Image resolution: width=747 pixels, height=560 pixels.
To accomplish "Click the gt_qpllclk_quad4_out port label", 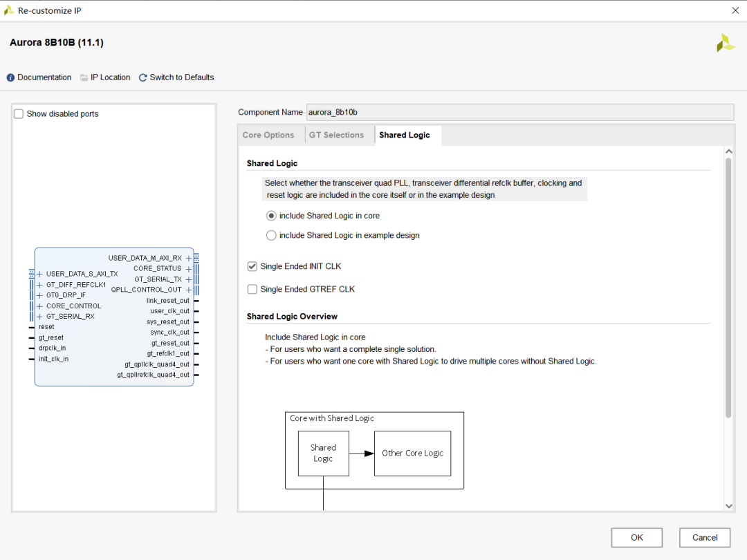I will (x=157, y=364).
